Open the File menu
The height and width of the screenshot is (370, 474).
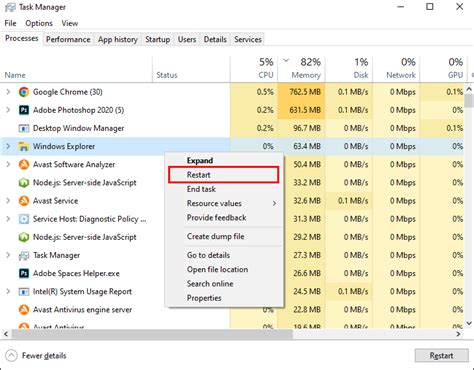pos(10,23)
